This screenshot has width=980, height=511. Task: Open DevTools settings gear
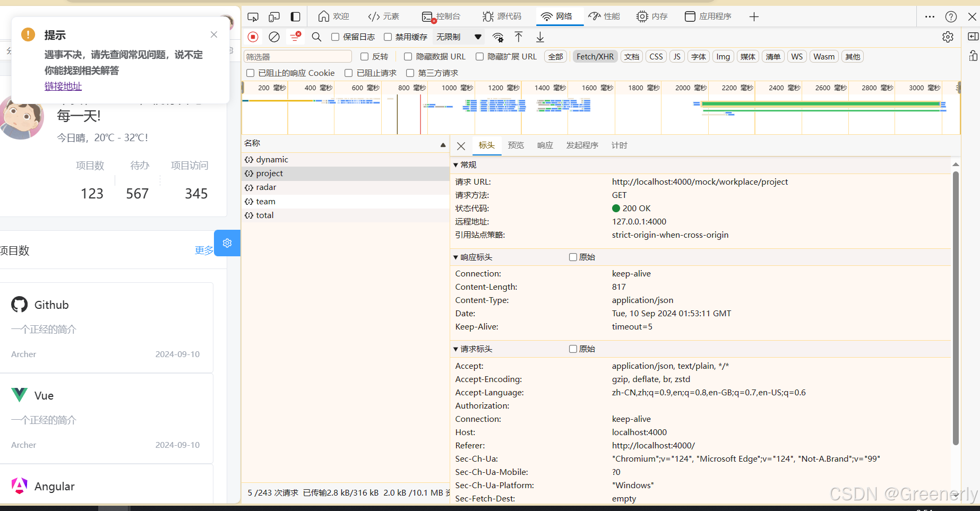(948, 37)
